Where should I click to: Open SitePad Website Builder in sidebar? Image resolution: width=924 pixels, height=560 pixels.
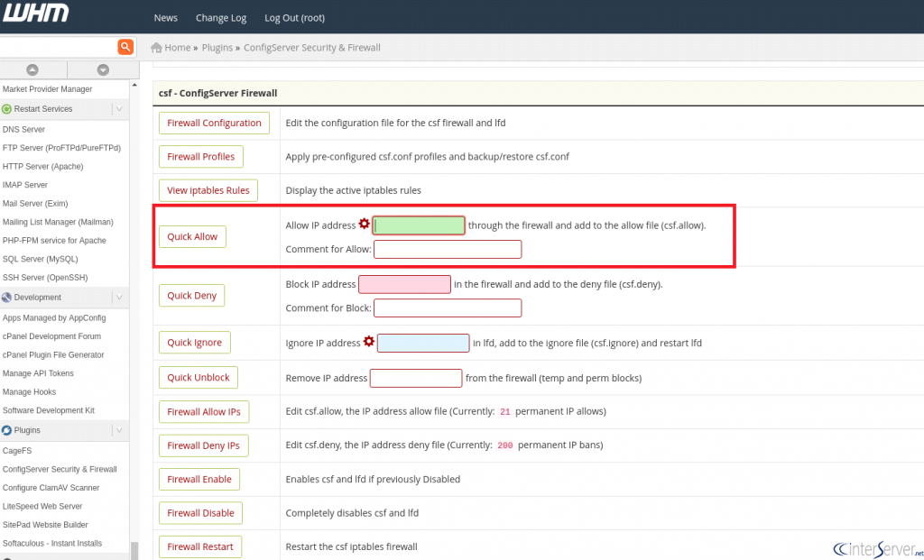pyautogui.click(x=45, y=525)
